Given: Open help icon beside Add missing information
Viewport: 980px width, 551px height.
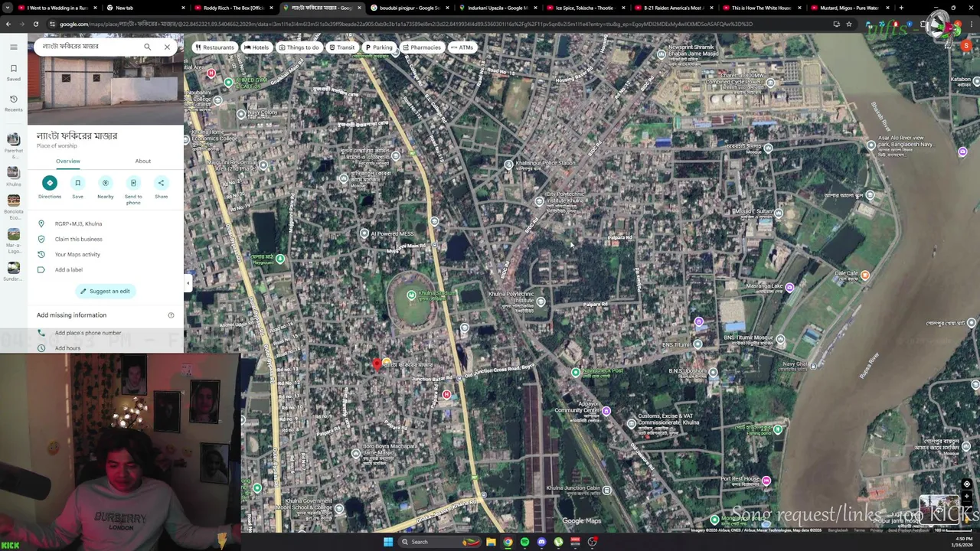Looking at the screenshot, I should (171, 315).
